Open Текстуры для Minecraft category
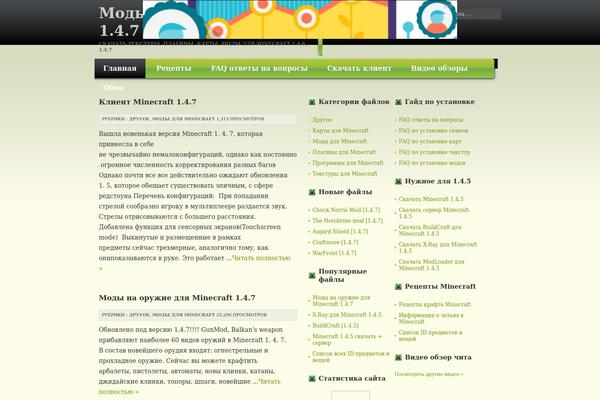The width and height of the screenshot is (600, 400). 344,173
